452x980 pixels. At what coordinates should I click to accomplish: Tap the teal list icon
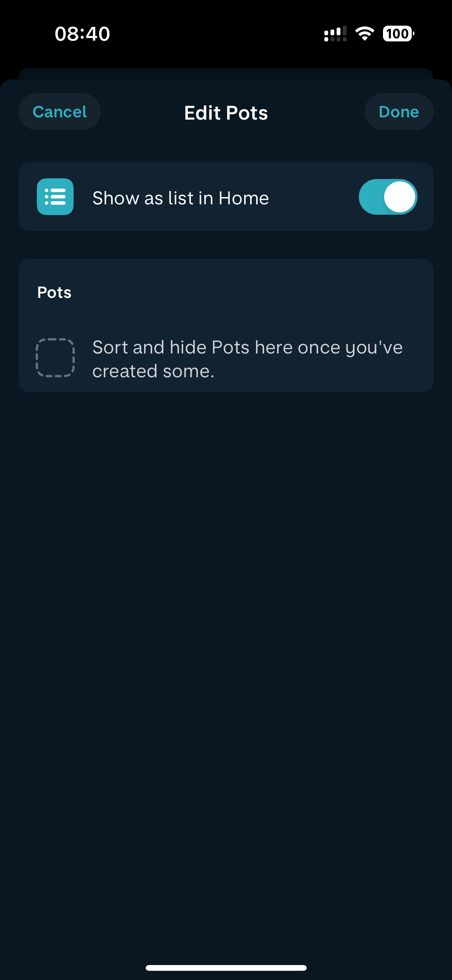[55, 197]
